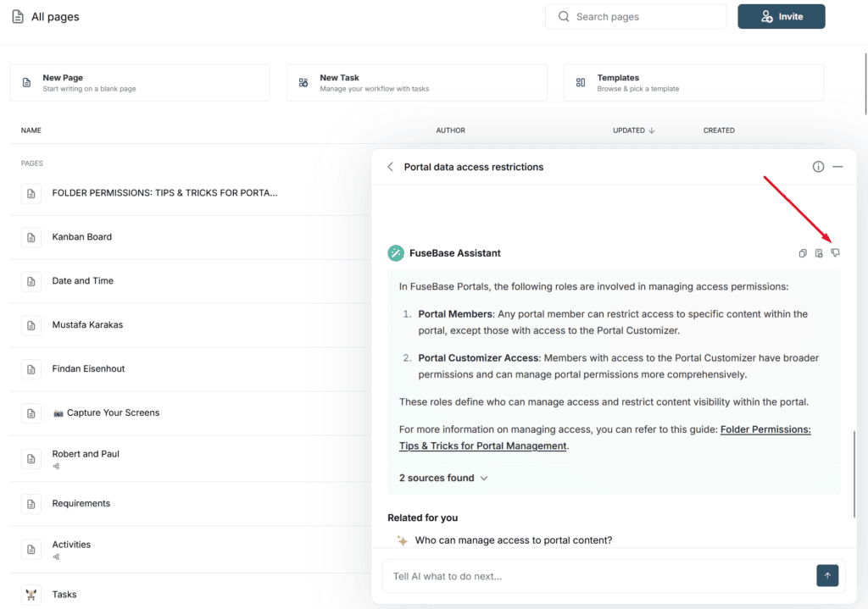This screenshot has width=868, height=609.
Task: Open chat info icon
Action: (818, 167)
